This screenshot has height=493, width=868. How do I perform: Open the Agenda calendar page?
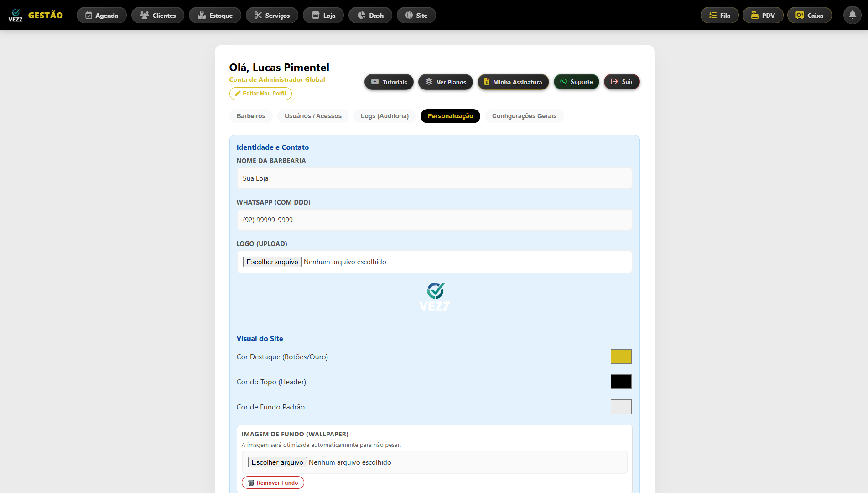coord(101,15)
